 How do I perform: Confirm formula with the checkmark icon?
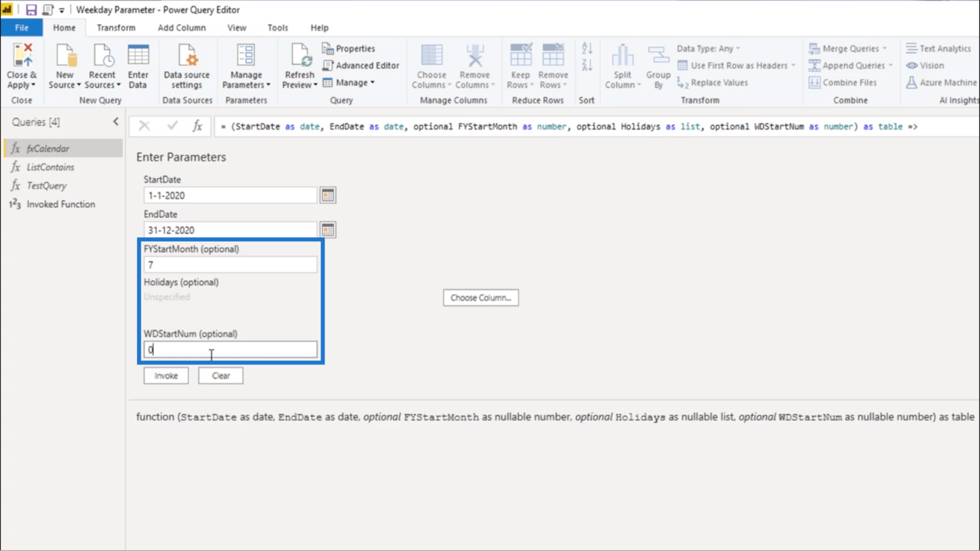172,126
